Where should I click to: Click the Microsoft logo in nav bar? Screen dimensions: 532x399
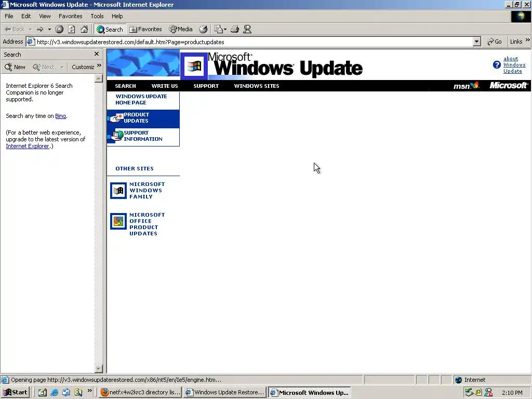508,86
